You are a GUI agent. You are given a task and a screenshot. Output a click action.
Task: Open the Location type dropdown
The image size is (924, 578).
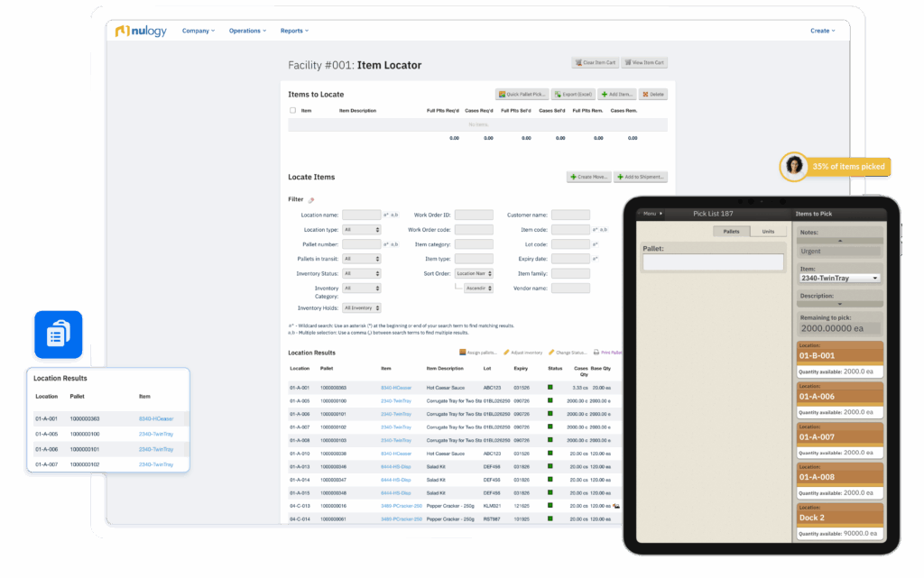tap(361, 230)
